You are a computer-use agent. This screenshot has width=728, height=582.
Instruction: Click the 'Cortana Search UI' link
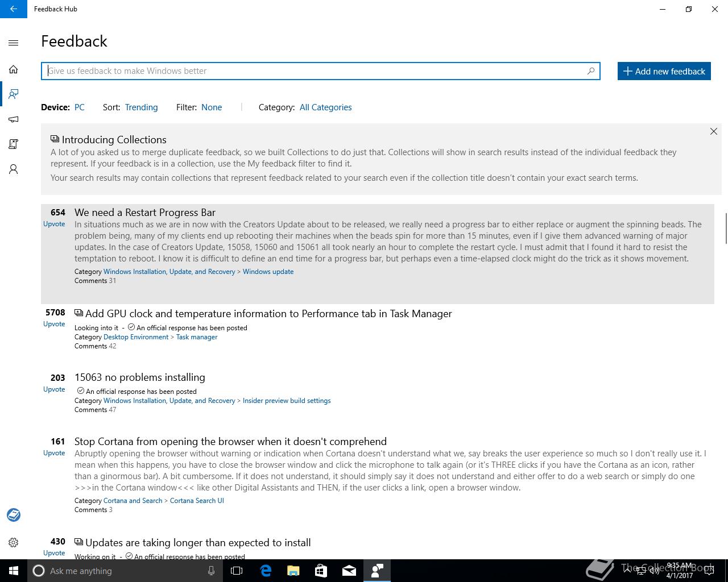pos(197,501)
